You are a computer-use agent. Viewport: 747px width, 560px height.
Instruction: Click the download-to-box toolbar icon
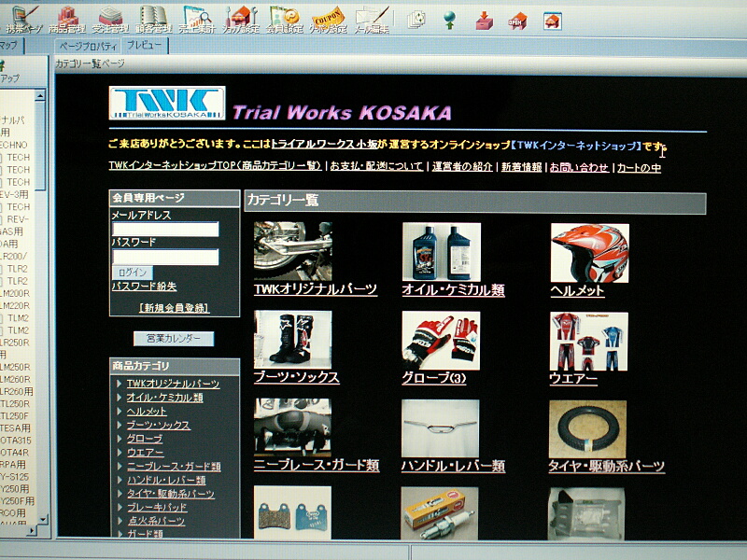point(484,21)
